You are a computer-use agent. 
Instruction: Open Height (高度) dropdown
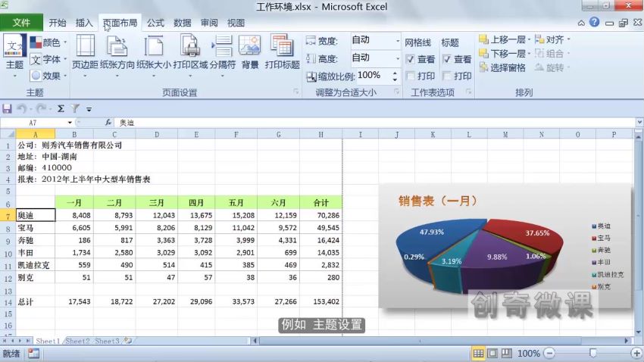click(397, 58)
